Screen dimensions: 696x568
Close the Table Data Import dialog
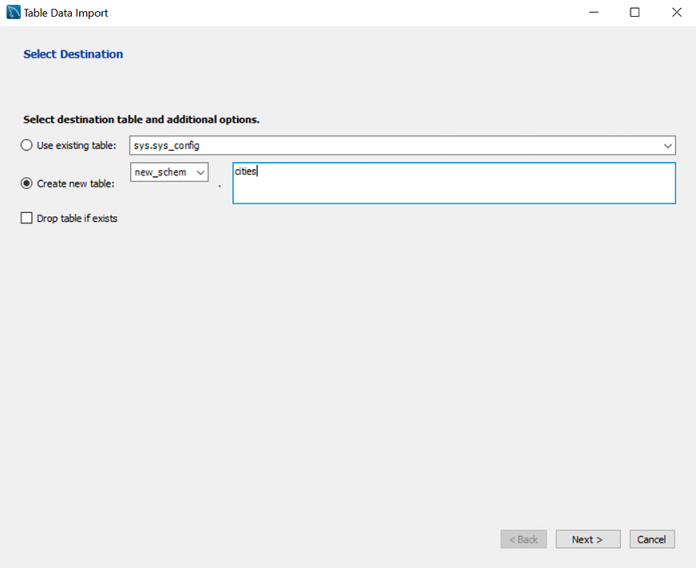pyautogui.click(x=677, y=13)
